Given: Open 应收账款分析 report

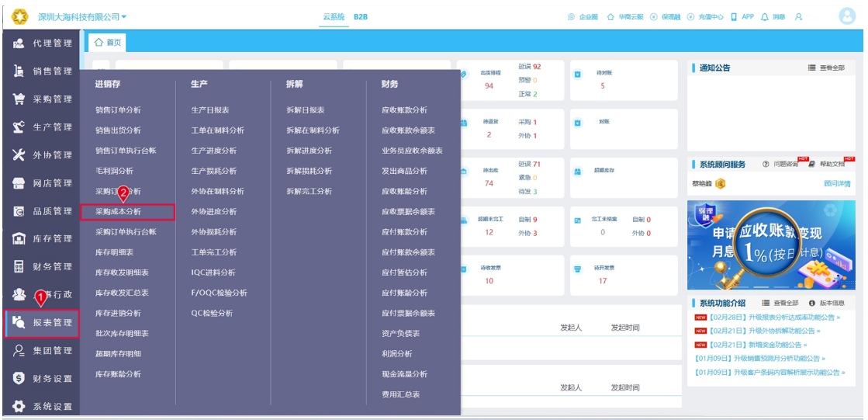Looking at the screenshot, I should (404, 110).
